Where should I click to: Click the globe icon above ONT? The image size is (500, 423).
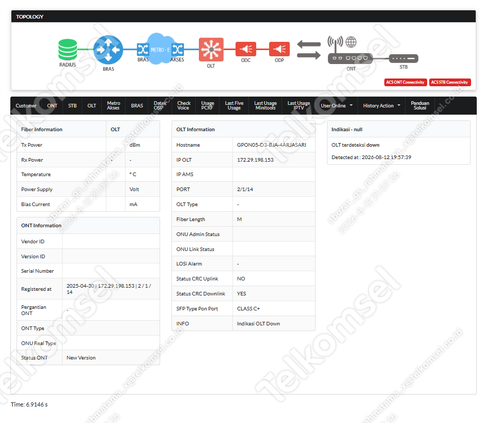coord(351,42)
